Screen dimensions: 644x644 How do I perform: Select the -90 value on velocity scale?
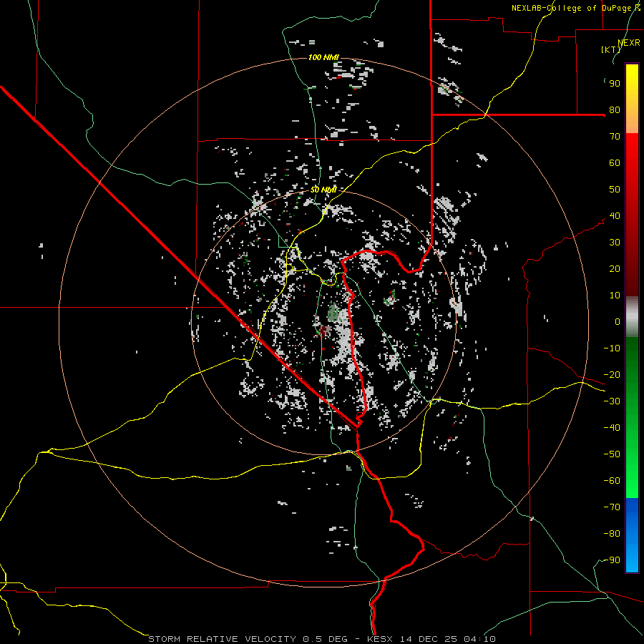coord(612,560)
